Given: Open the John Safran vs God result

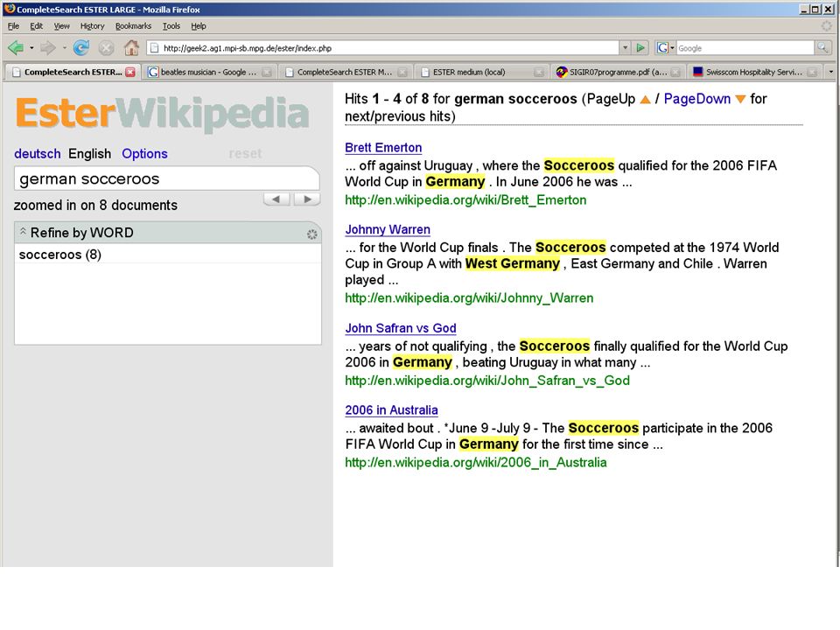Looking at the screenshot, I should (401, 328).
